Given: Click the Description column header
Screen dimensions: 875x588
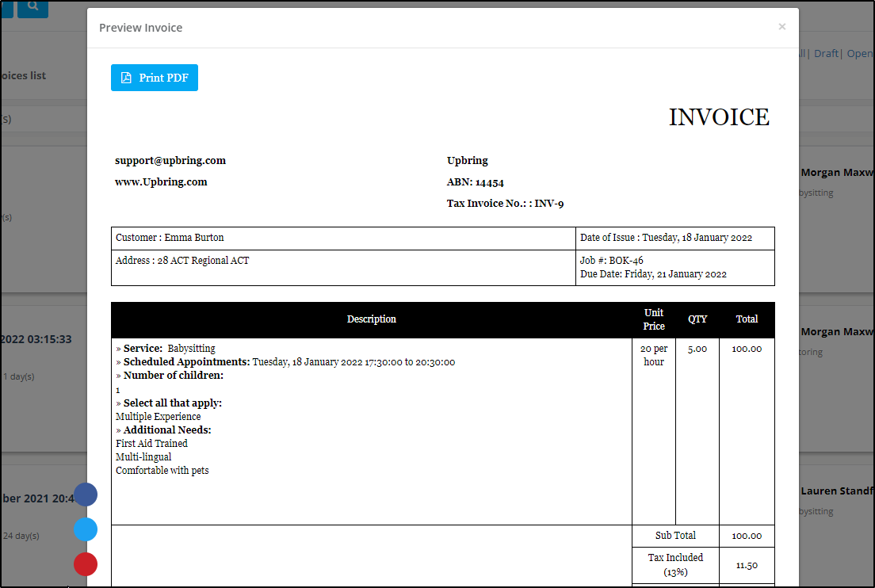Looking at the screenshot, I should (372, 319).
